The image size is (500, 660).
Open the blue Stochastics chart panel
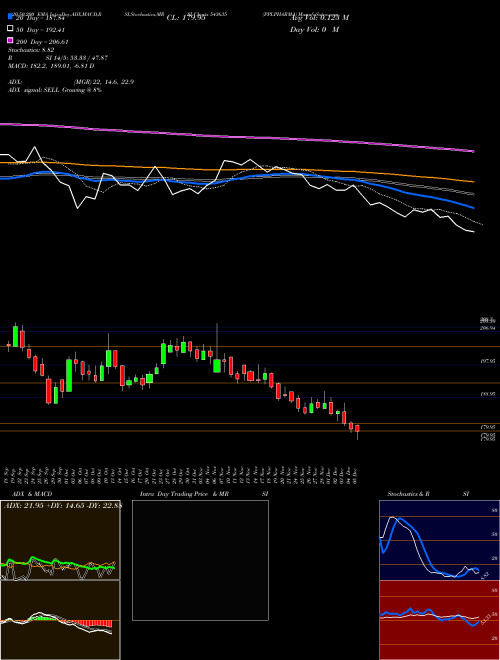pyautogui.click(x=439, y=540)
